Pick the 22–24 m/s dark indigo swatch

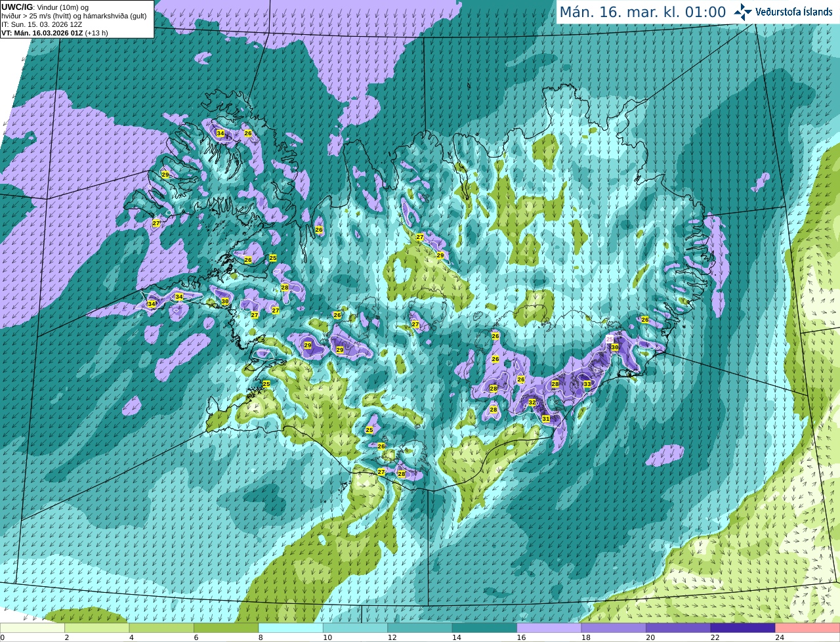tap(743, 628)
